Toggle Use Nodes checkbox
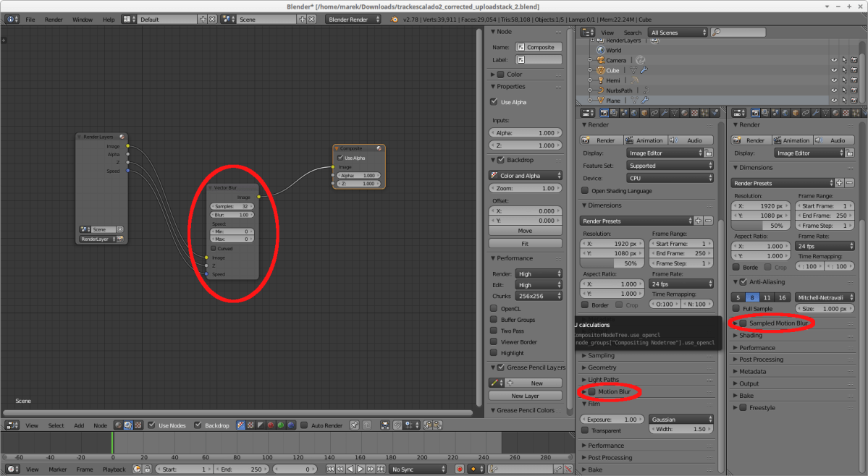The height and width of the screenshot is (476, 868). coord(151,425)
